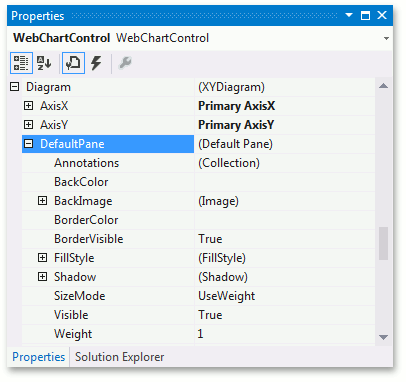Open the WebChartControl object dropdown
Viewport: 406px width, 382px height.
point(386,38)
